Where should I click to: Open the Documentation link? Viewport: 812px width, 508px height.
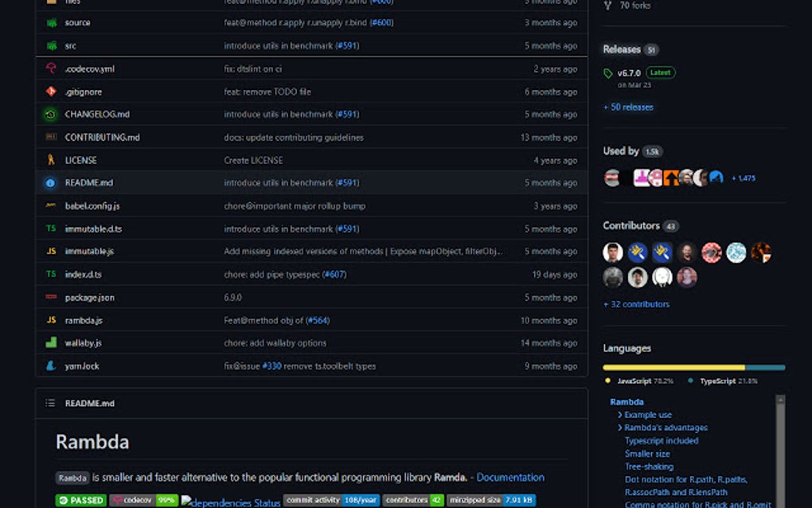pyautogui.click(x=509, y=477)
